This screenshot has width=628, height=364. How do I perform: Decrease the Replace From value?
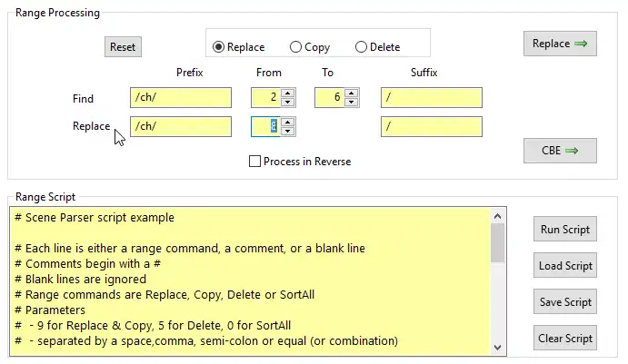pos(288,131)
